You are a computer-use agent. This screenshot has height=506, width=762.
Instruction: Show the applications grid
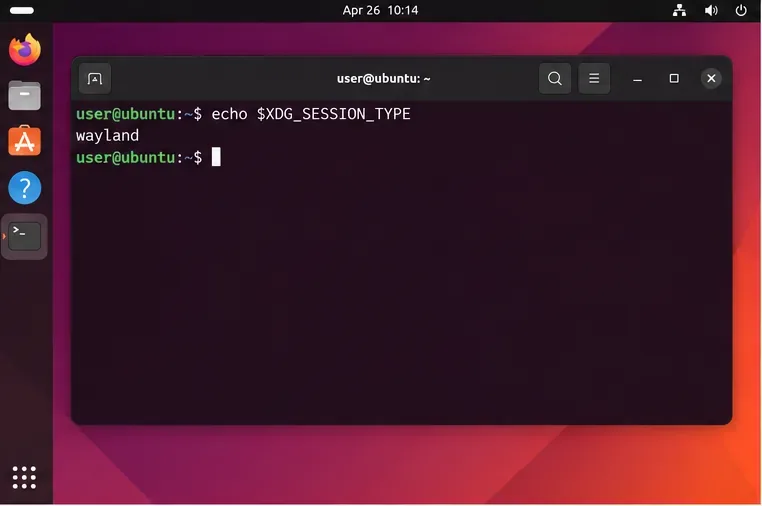click(x=24, y=477)
